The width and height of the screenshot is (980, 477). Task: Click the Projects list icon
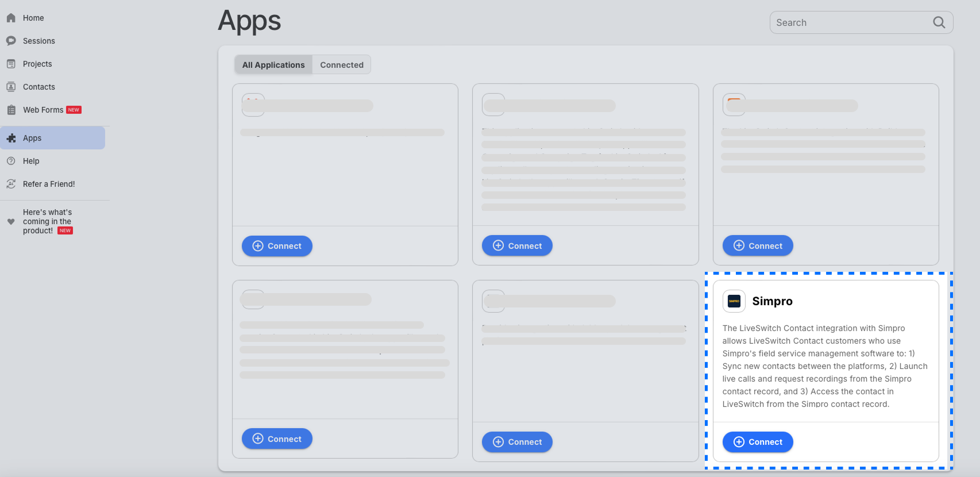tap(11, 64)
